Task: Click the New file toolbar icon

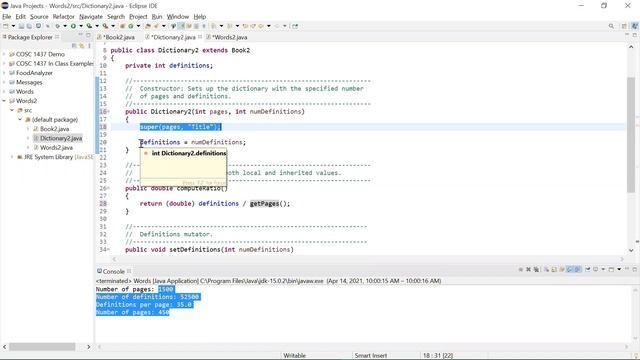Action: pyautogui.click(x=6, y=26)
